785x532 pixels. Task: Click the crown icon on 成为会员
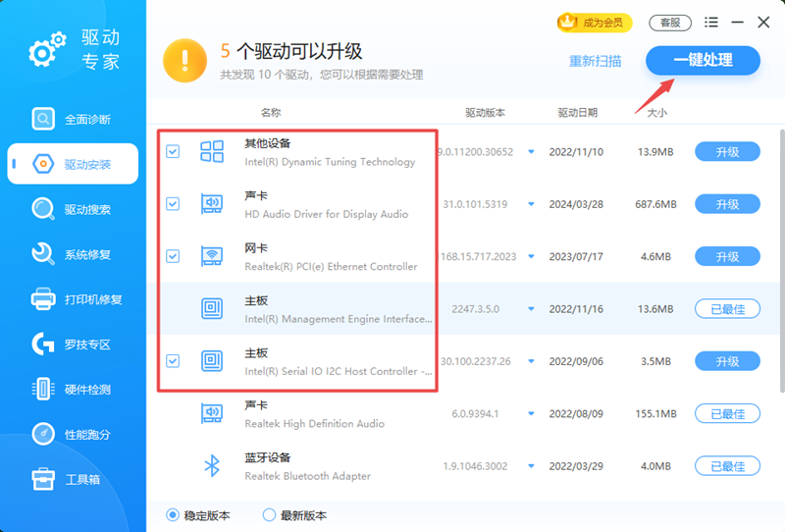coord(568,22)
